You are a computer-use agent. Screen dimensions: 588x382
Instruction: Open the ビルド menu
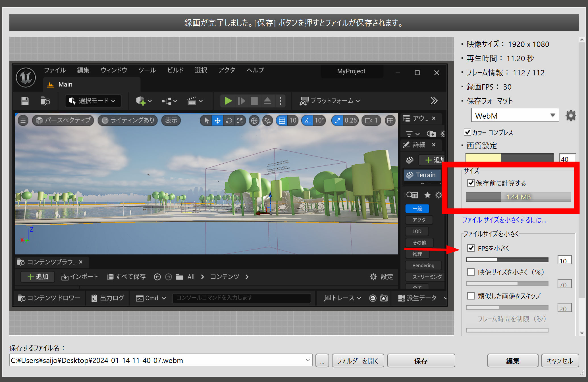tap(175, 70)
